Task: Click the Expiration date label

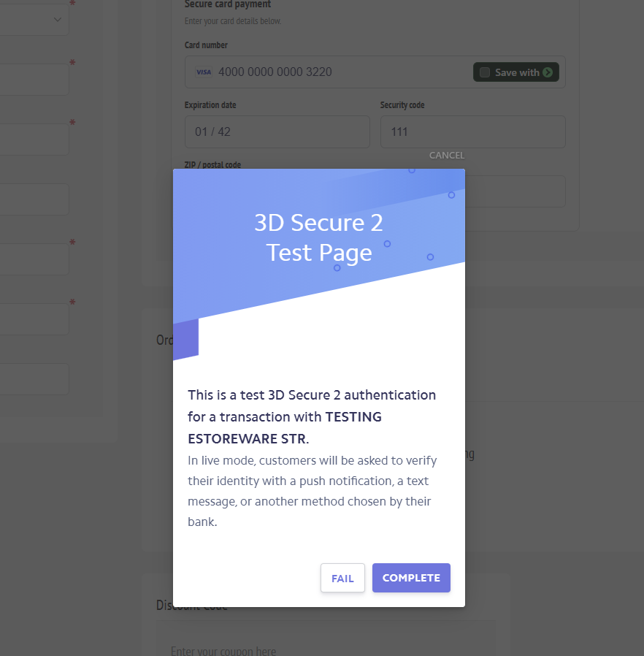Action: coord(210,105)
